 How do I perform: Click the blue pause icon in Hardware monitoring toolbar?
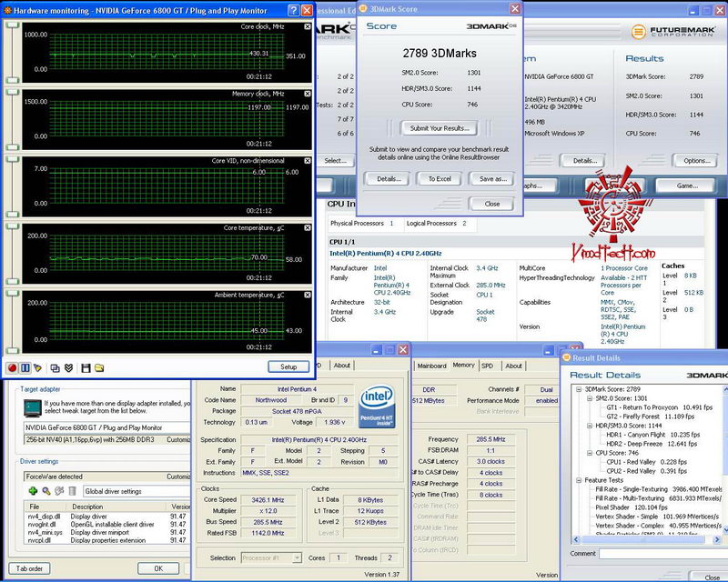[x=25, y=368]
